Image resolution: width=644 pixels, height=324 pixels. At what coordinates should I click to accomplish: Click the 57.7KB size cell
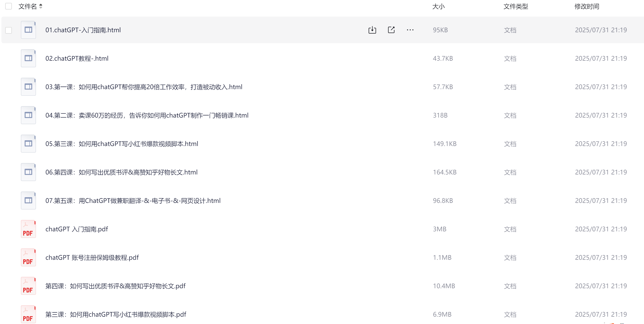443,87
